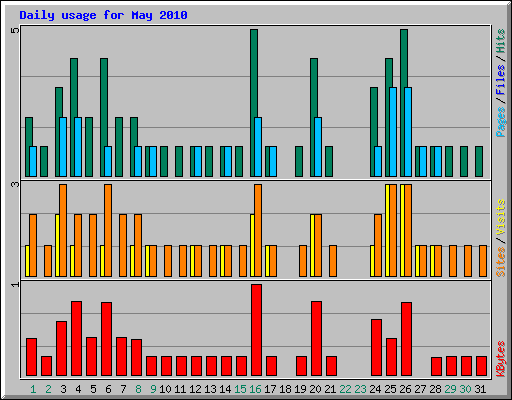Select day label 21 on the x-axis
The width and height of the screenshot is (512, 400).
click(x=330, y=389)
